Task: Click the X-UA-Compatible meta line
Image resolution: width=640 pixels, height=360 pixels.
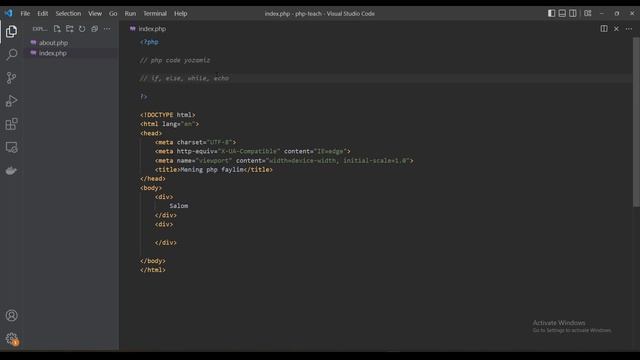Action: 253,151
